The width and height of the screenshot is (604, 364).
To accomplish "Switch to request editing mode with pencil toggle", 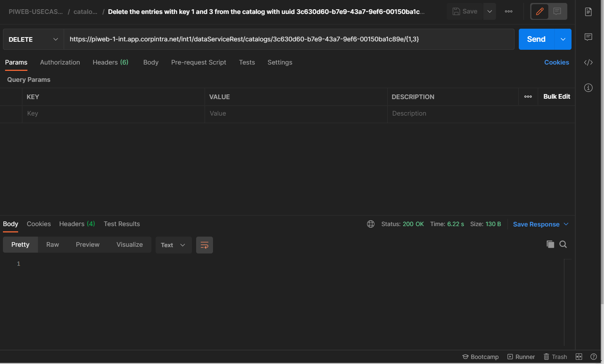I will (539, 11).
